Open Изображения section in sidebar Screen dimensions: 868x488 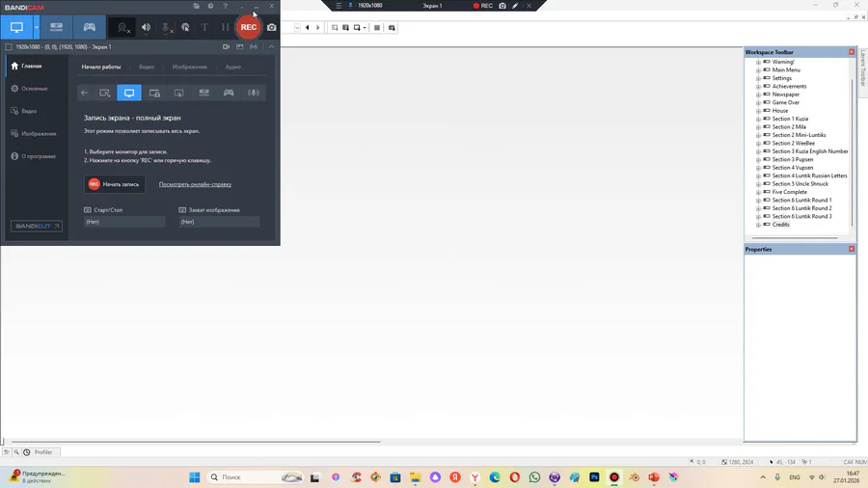click(36, 134)
